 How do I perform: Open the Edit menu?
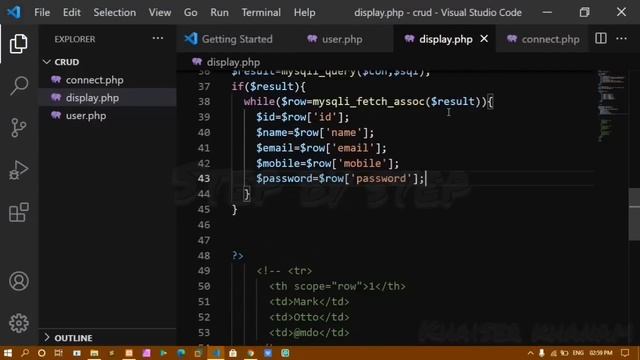tap(72, 12)
